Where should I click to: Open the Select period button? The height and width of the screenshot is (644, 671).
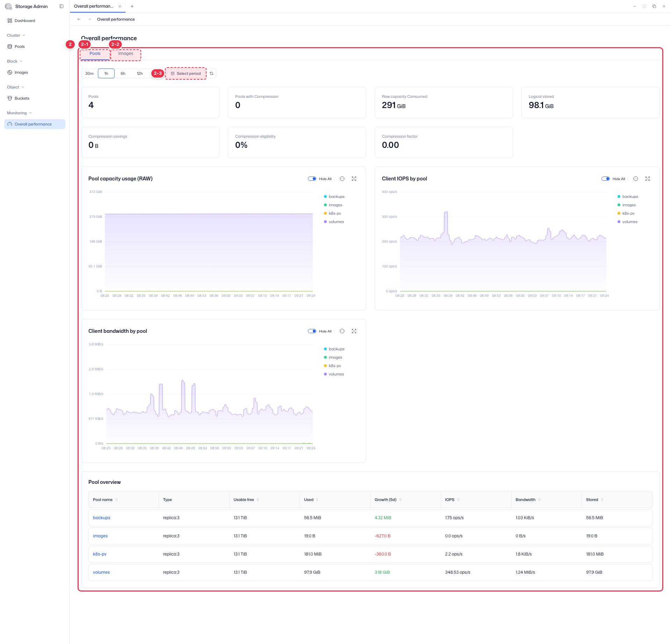pyautogui.click(x=186, y=73)
